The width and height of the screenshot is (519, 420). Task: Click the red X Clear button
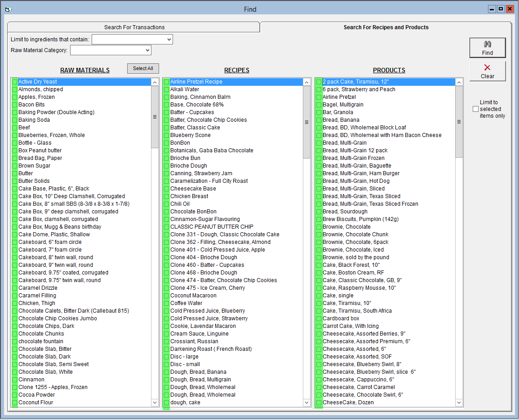(x=487, y=71)
